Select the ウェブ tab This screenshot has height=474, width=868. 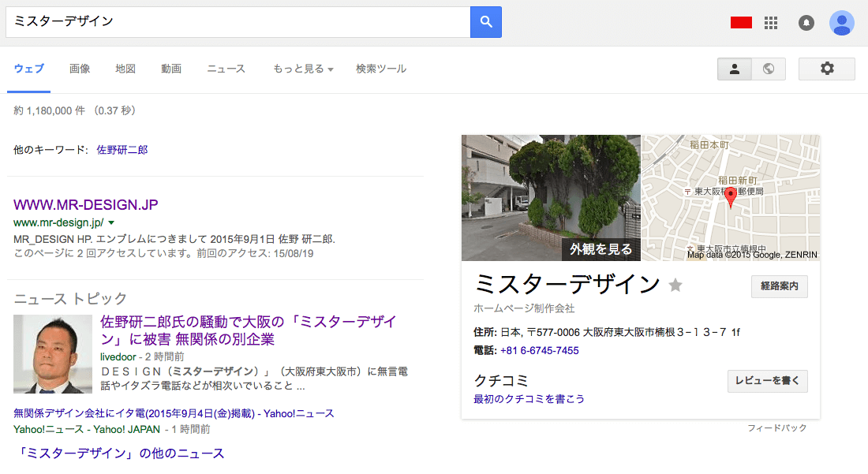coord(28,69)
